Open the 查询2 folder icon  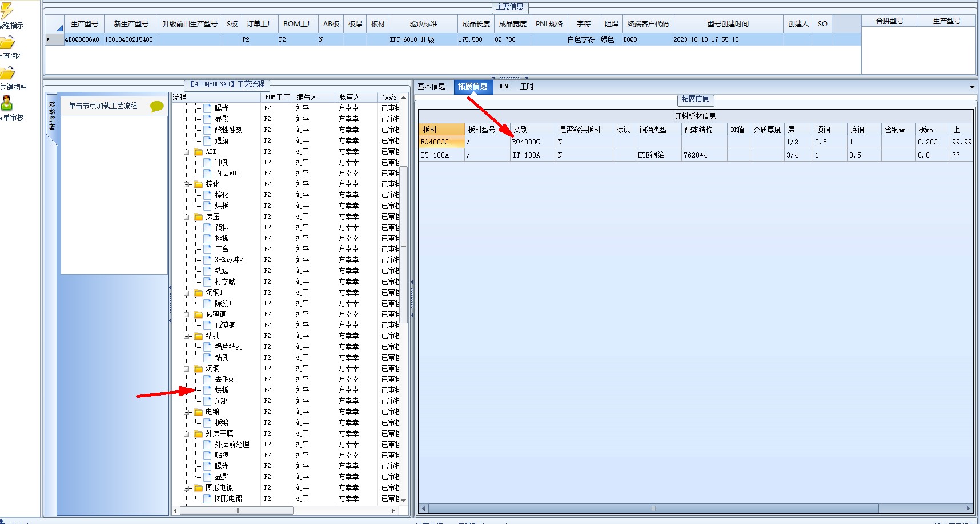click(7, 43)
